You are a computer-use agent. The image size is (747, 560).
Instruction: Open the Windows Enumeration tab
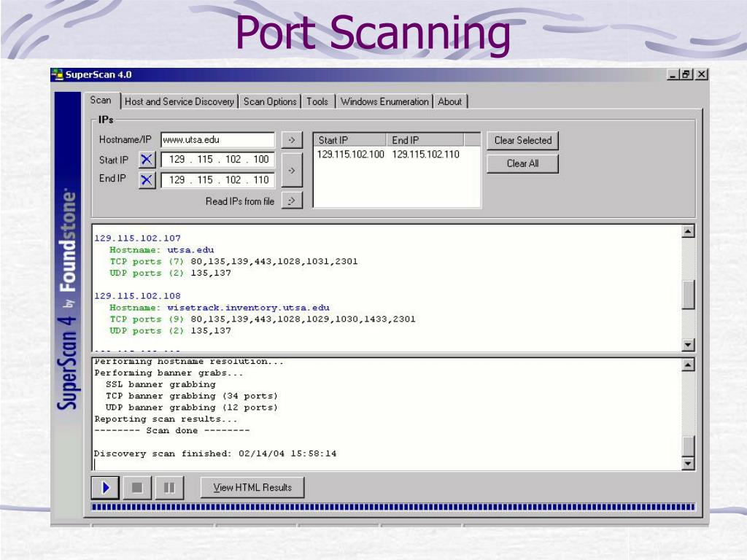tap(384, 101)
